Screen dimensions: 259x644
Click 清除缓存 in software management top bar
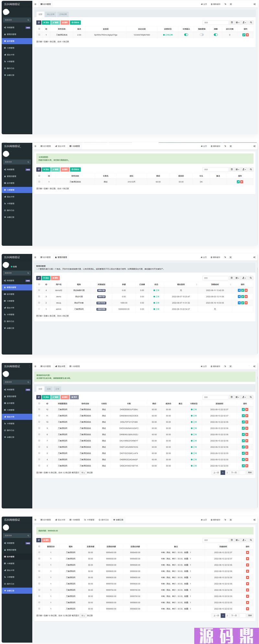[216, 4]
